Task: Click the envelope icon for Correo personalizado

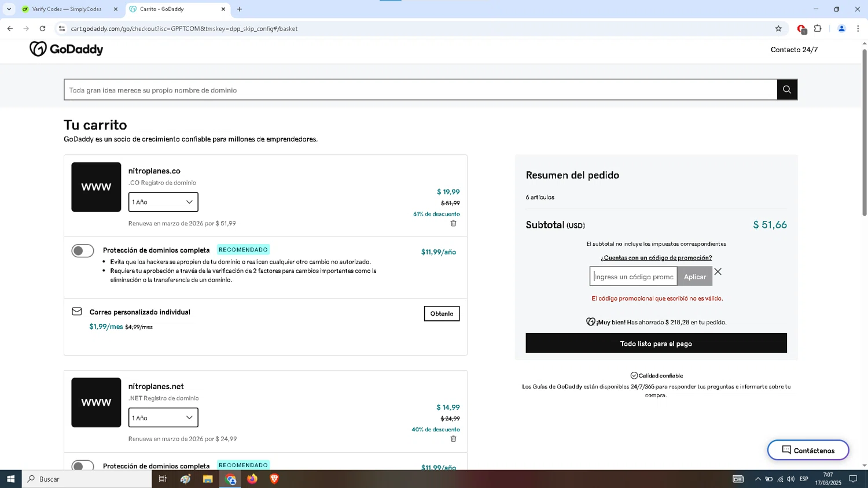Action: (x=77, y=312)
